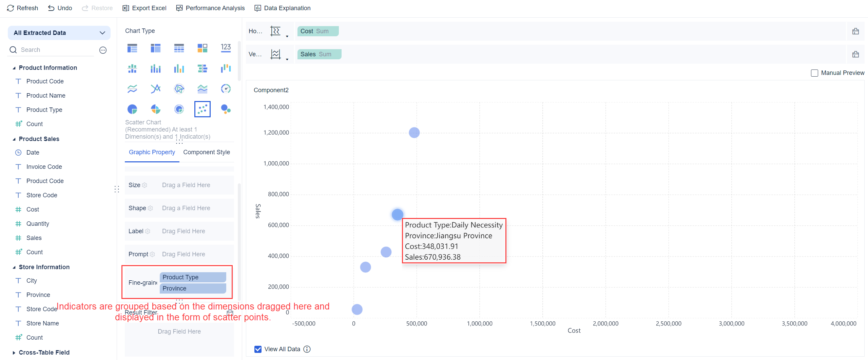Viewport: 868px width, 360px height.
Task: Click Export Excel
Action: [x=144, y=8]
